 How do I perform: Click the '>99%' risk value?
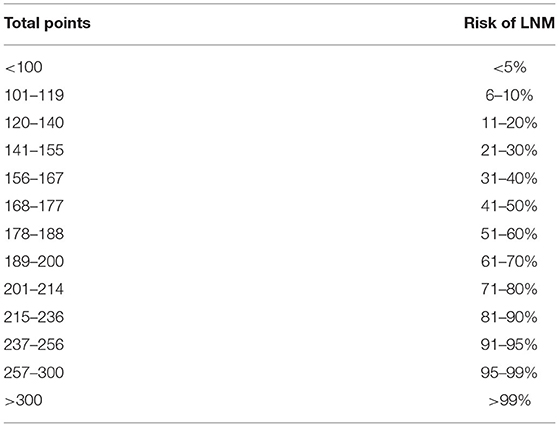pyautogui.click(x=509, y=401)
